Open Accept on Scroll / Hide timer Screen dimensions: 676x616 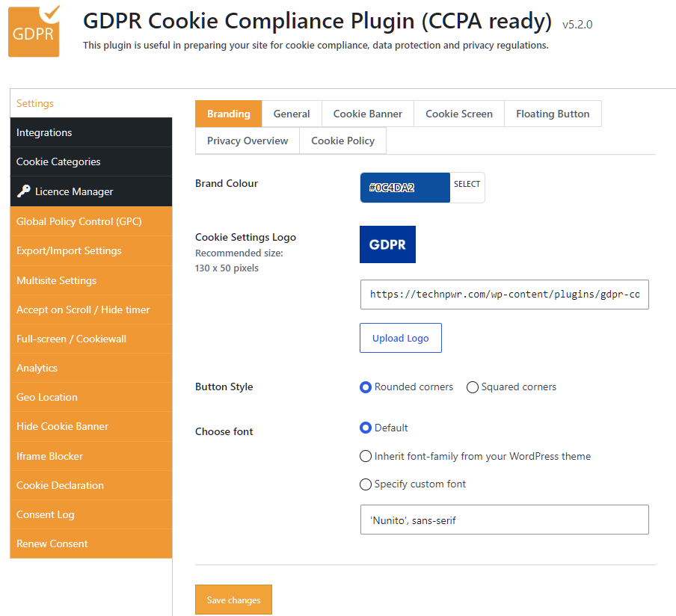click(91, 309)
